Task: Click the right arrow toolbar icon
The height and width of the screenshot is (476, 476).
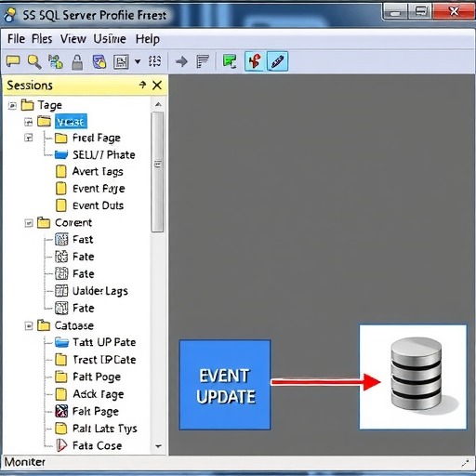Action: coord(181,61)
